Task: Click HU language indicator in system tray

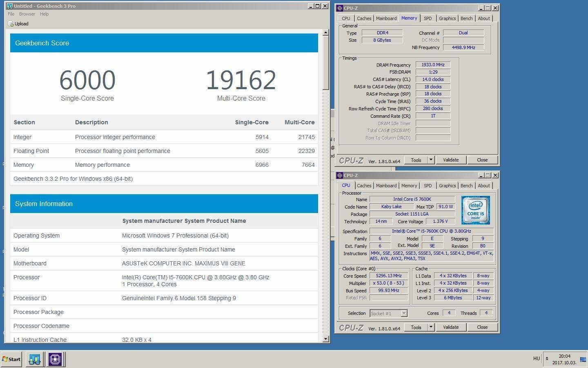Action: tap(537, 359)
